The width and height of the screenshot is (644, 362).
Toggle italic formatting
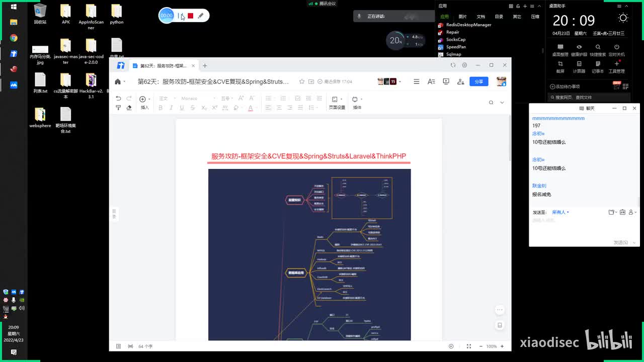click(x=171, y=108)
